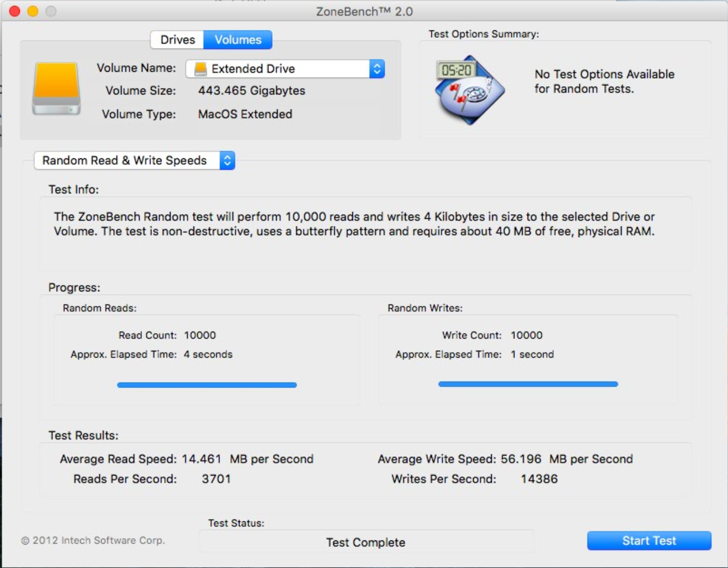Screen dimensions: 728x568
Task: Open the Volume Name dropdown
Action: (x=285, y=69)
